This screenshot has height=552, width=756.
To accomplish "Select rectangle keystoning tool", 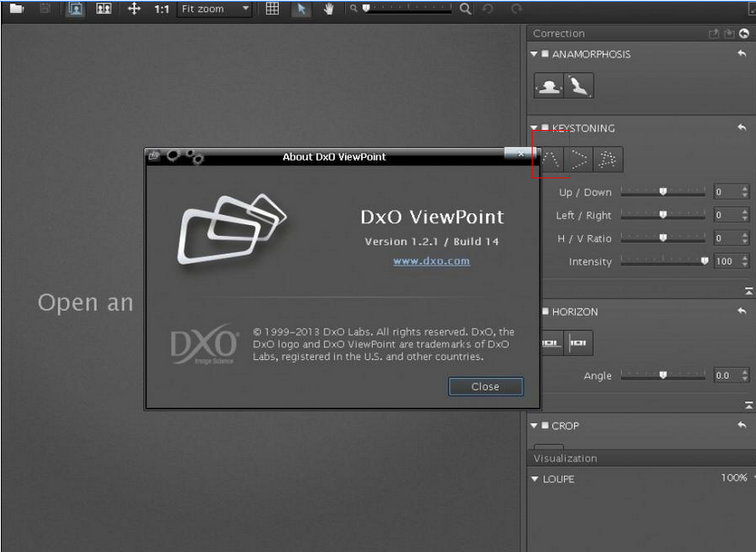I will click(x=608, y=160).
